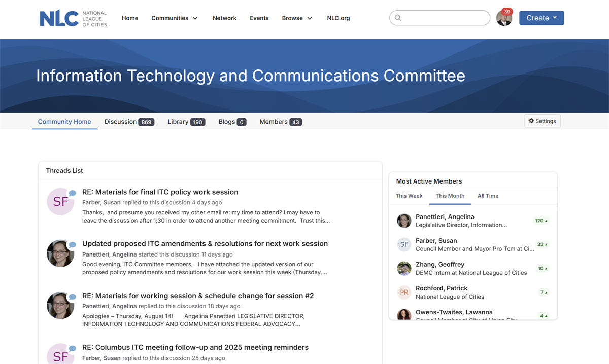Click the 10 activity score badge
609x364 pixels.
click(x=543, y=268)
